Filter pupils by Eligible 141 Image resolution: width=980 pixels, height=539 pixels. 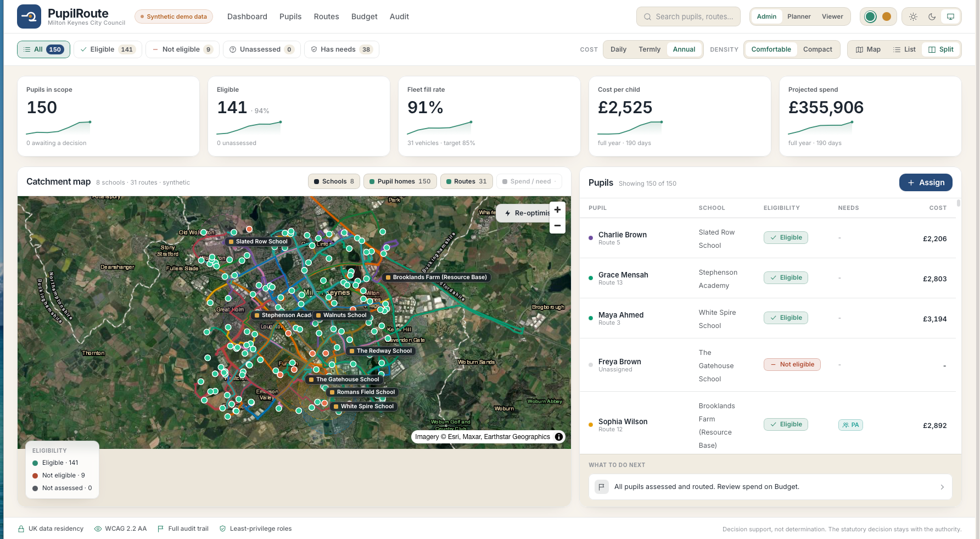(x=108, y=49)
